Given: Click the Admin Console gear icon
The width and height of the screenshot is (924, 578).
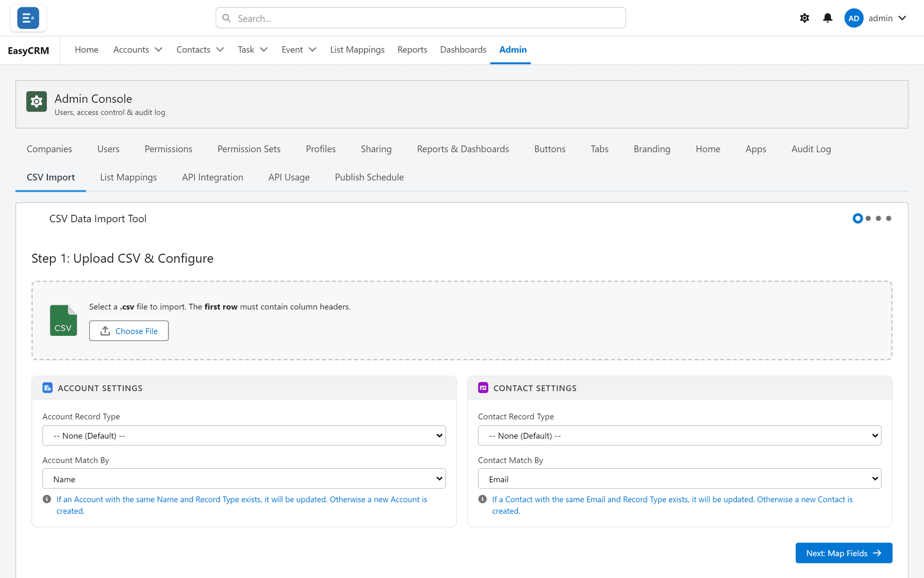Looking at the screenshot, I should (x=36, y=101).
